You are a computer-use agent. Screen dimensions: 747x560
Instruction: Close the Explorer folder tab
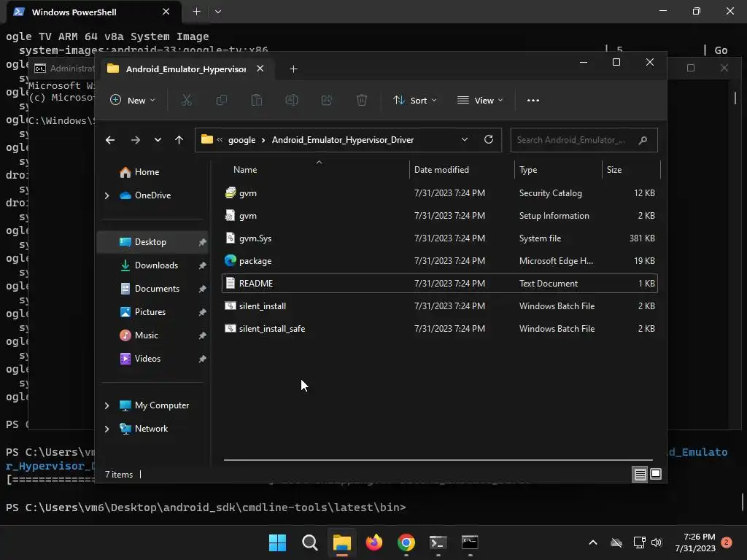[x=260, y=69]
